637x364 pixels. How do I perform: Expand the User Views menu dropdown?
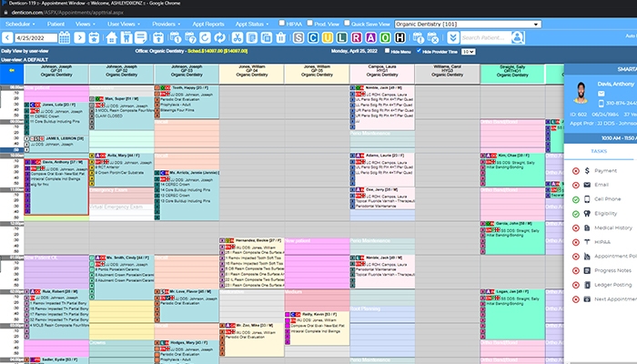pyautogui.click(x=124, y=24)
